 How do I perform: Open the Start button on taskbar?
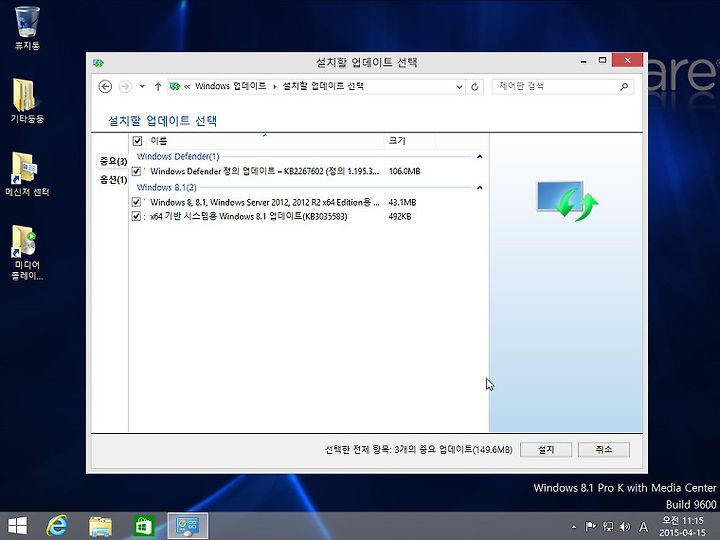pyautogui.click(x=17, y=526)
